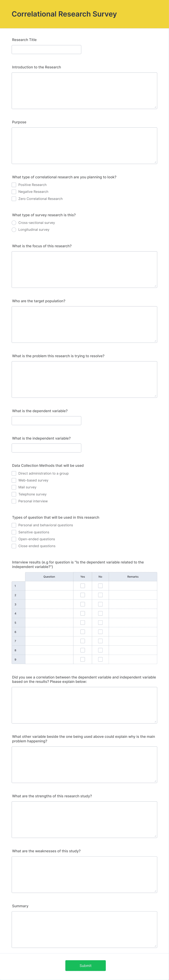Check No for question 3 in the table

tap(100, 604)
